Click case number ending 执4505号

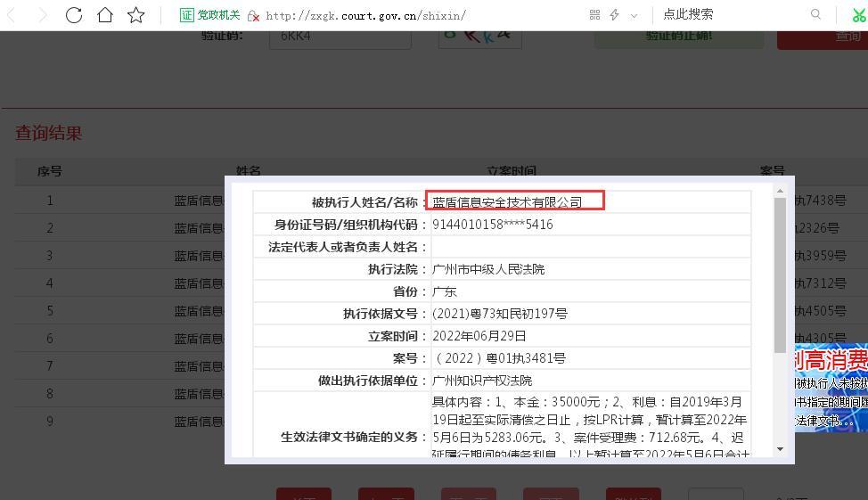click(x=821, y=311)
